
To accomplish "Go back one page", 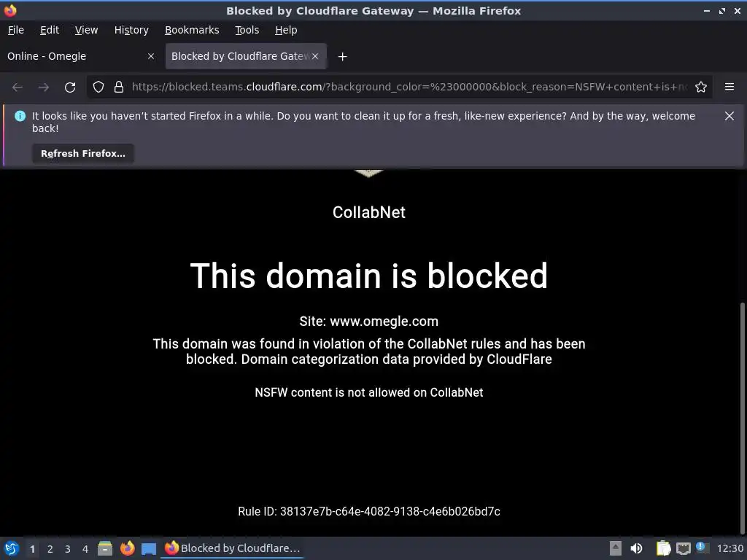I will click(x=18, y=87).
